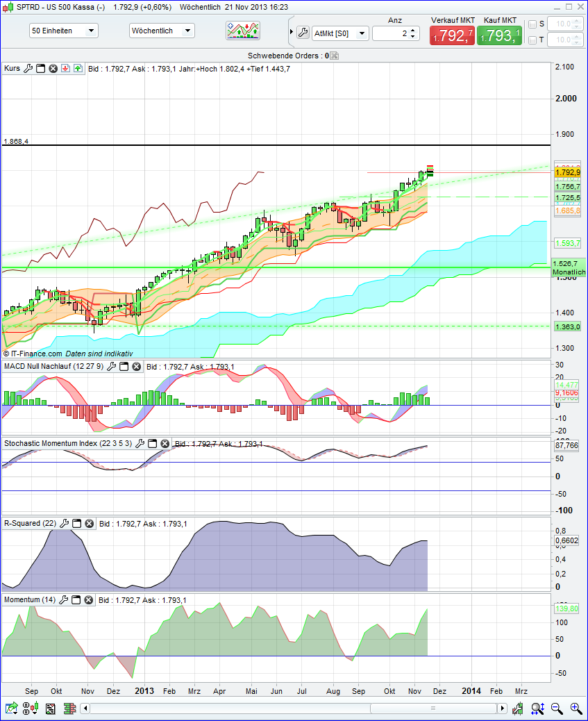Viewport: 588px width, 721px height.
Task: Click the zoom-out magnifier icon
Action: click(556, 708)
